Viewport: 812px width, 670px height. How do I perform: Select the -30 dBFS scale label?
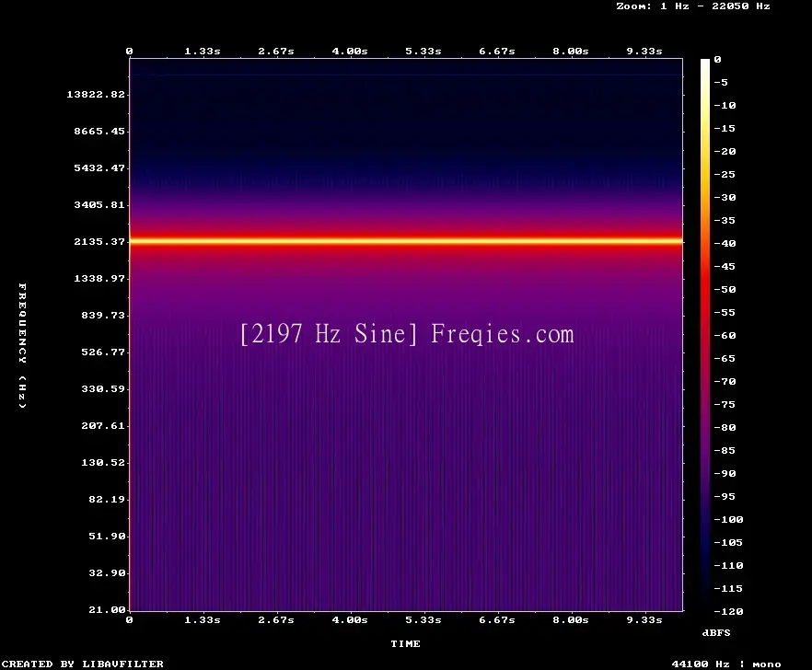pyautogui.click(x=725, y=197)
